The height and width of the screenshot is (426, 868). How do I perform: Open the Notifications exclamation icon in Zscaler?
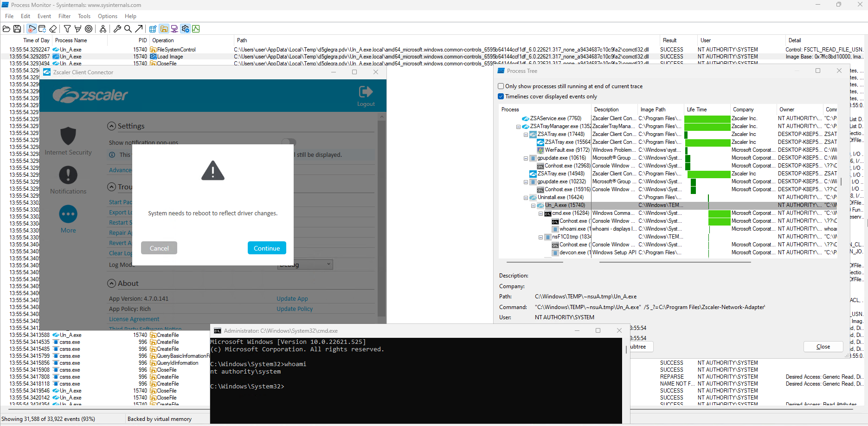[68, 175]
